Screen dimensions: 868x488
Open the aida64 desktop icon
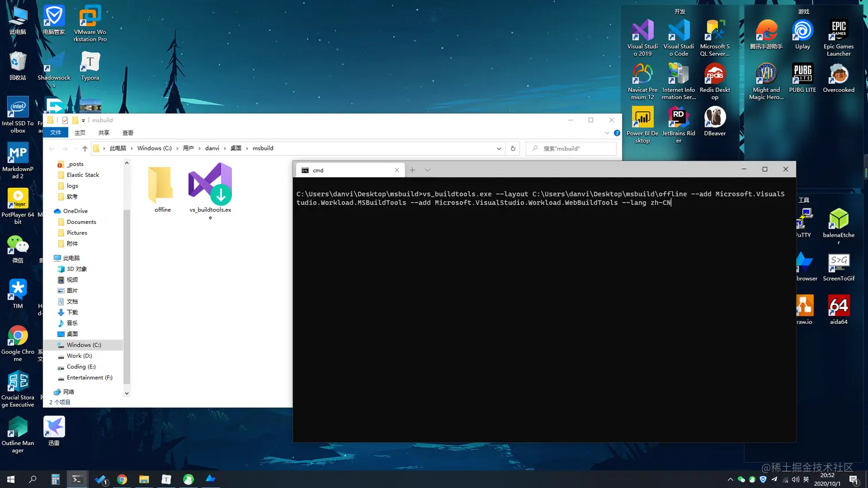point(838,310)
